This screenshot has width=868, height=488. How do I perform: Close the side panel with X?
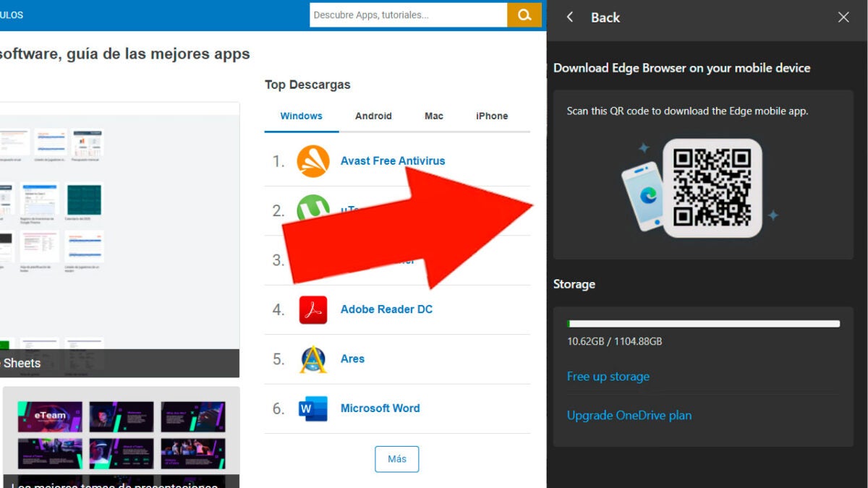(x=843, y=17)
